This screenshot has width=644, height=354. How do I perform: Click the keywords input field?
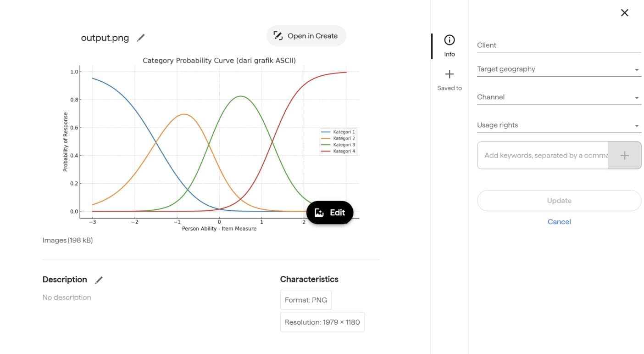(x=543, y=156)
